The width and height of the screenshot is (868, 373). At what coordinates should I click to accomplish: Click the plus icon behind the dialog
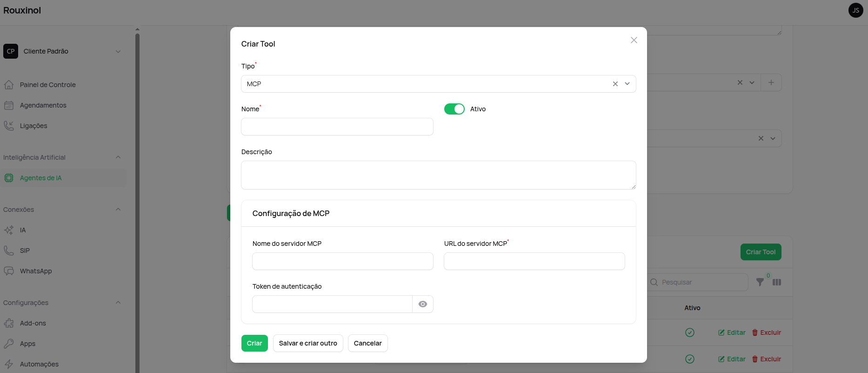[771, 82]
